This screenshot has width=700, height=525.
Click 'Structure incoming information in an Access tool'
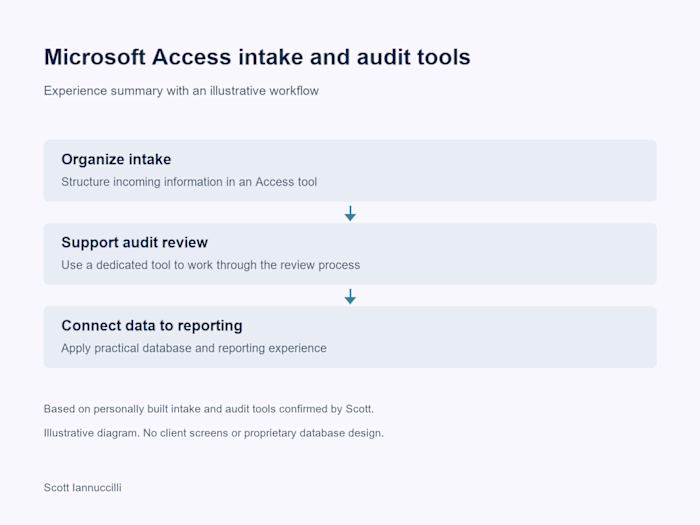click(189, 182)
